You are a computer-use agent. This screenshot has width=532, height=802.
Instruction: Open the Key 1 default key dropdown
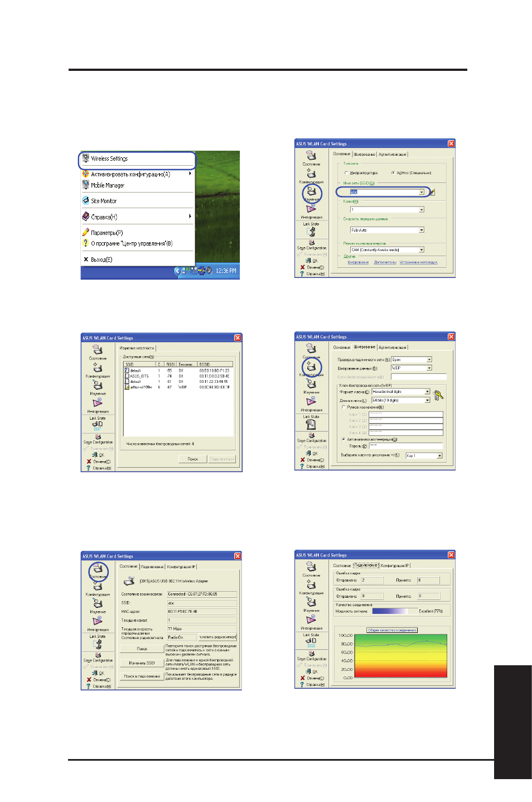439,456
